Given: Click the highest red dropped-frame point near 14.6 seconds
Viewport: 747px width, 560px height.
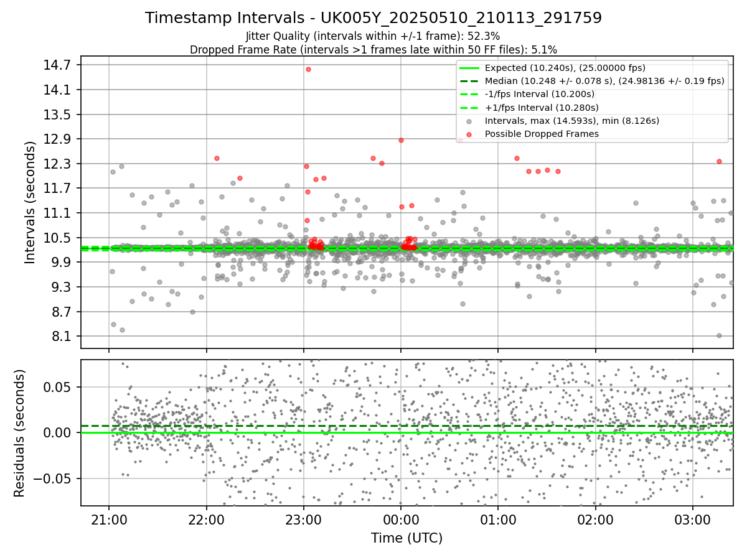Looking at the screenshot, I should click(308, 69).
